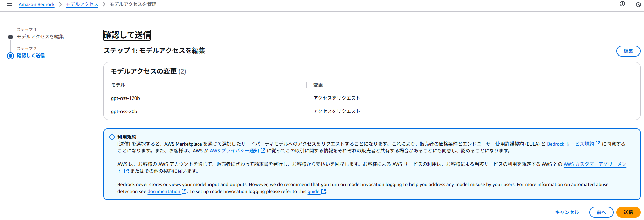Click the キャンセル button
The width and height of the screenshot is (644, 220).
coord(567,212)
